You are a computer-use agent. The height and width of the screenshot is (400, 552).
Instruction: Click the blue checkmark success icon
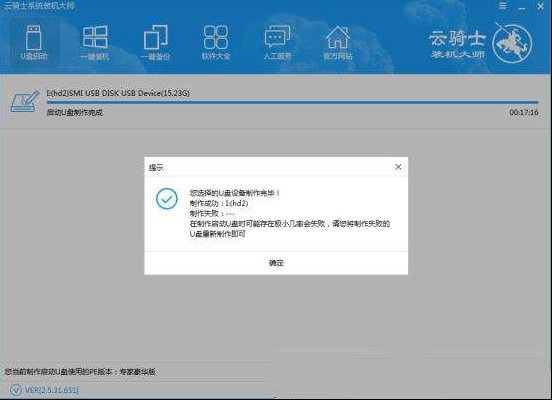167,199
